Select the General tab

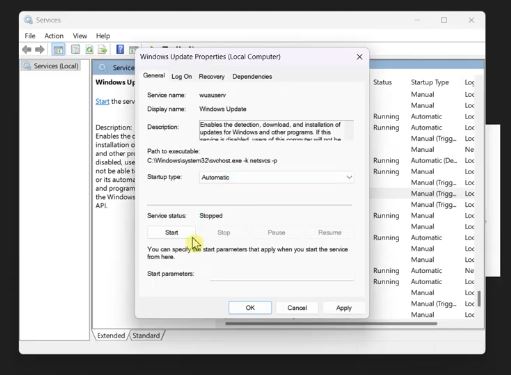tap(154, 76)
